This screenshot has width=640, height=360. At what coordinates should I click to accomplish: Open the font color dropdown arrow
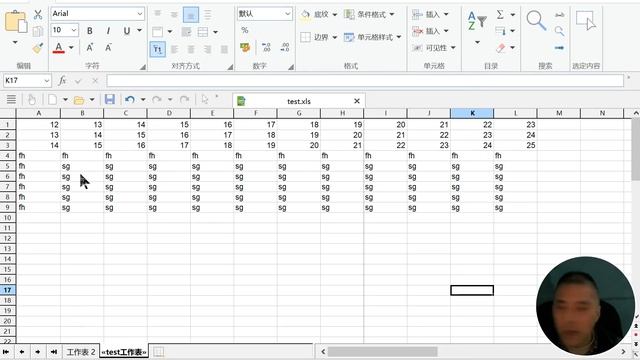click(x=71, y=48)
